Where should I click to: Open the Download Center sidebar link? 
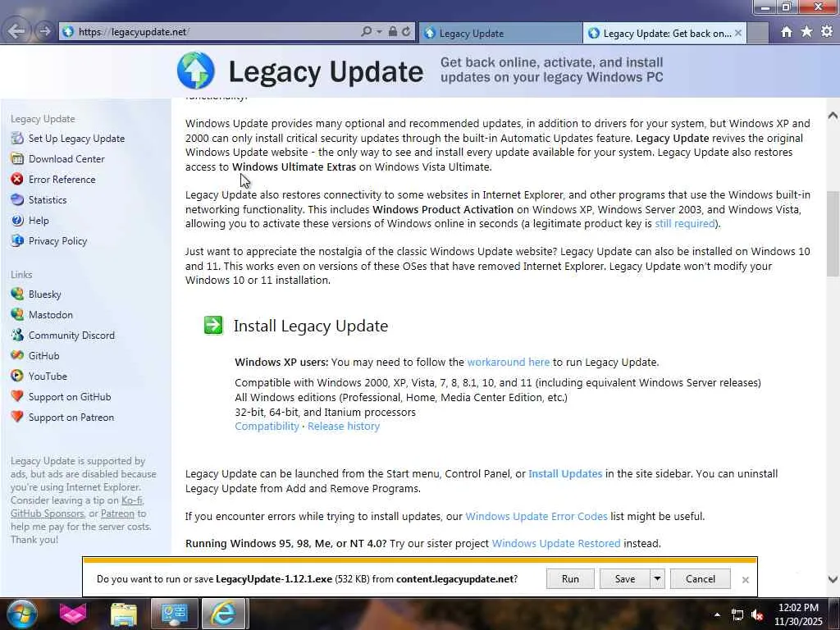(66, 158)
